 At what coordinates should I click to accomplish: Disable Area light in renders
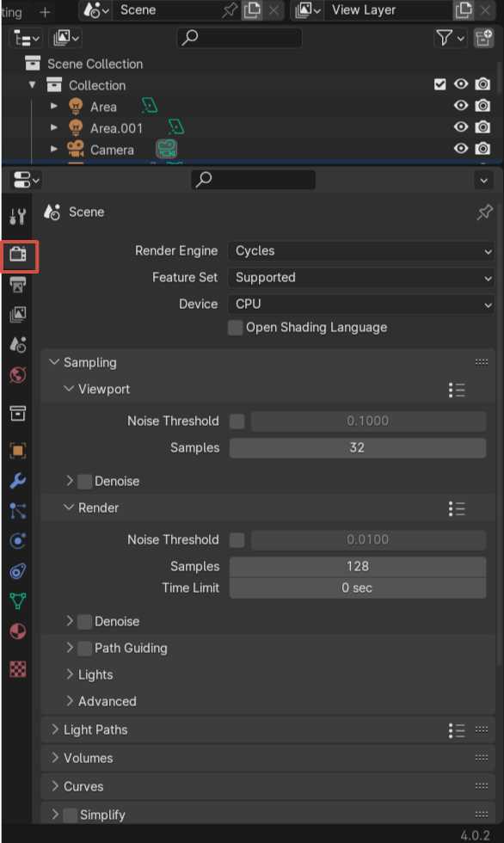482,106
